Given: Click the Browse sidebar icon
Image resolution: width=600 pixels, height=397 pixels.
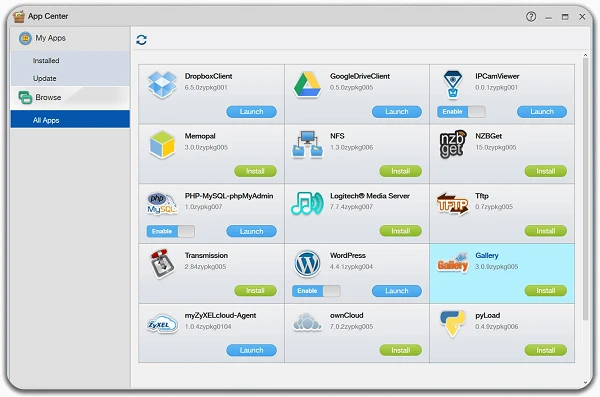Looking at the screenshot, I should tap(25, 98).
